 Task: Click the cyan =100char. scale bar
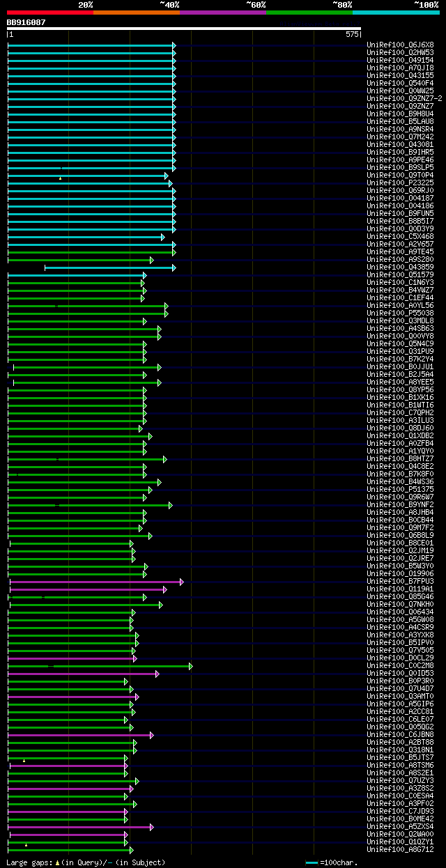[312, 863]
